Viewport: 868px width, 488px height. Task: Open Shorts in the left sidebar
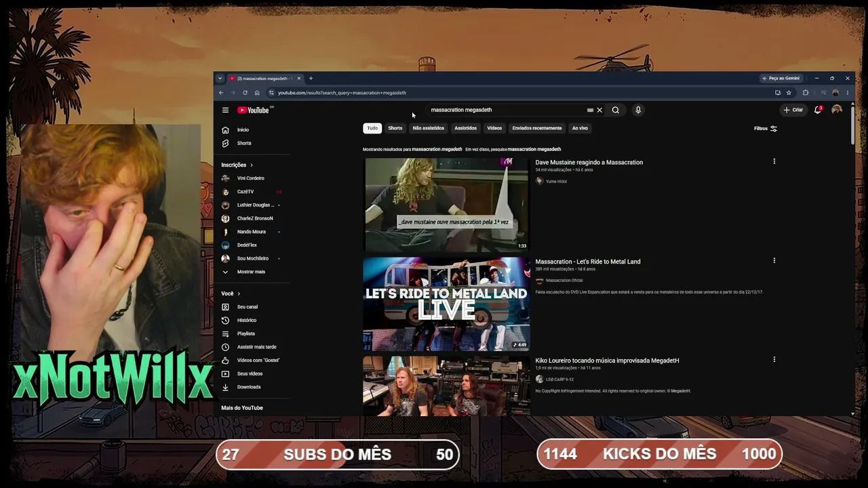tap(244, 143)
